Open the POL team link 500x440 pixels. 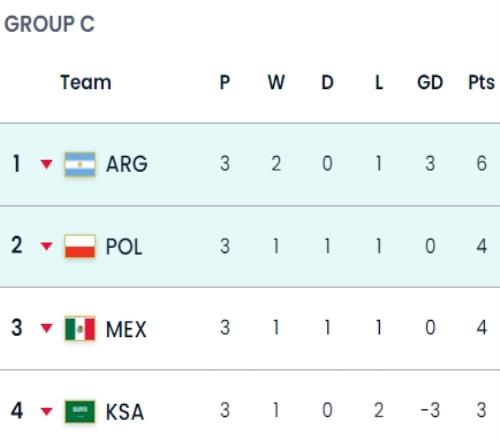[x=124, y=247]
